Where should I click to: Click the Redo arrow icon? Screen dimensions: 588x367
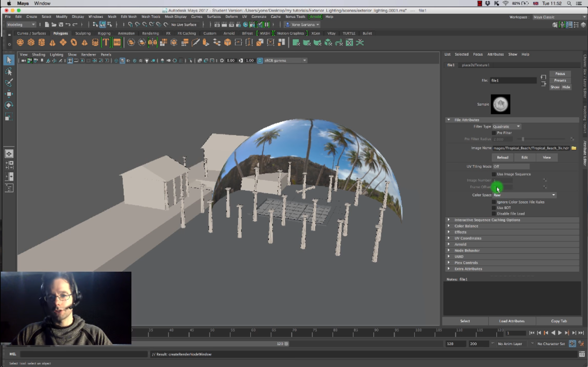click(75, 25)
